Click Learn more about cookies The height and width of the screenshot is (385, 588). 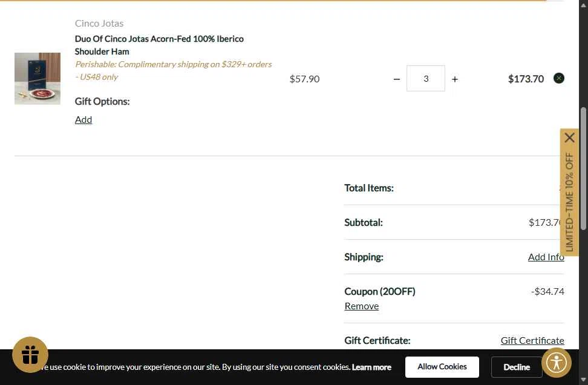click(371, 367)
